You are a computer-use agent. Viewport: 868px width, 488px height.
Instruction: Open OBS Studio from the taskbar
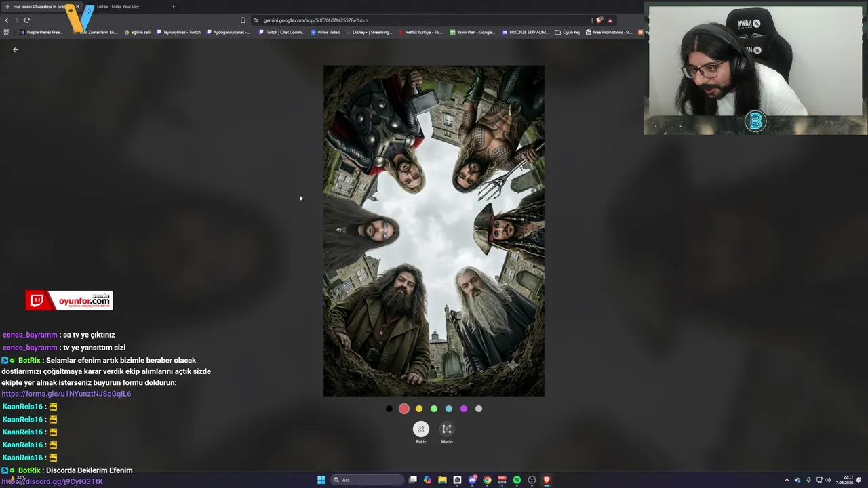(532, 480)
